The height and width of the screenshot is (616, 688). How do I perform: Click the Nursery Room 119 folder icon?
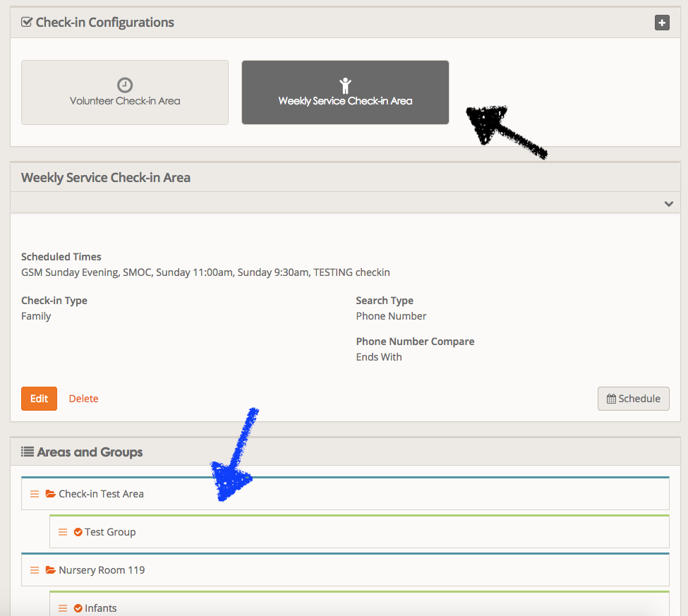[x=50, y=570]
